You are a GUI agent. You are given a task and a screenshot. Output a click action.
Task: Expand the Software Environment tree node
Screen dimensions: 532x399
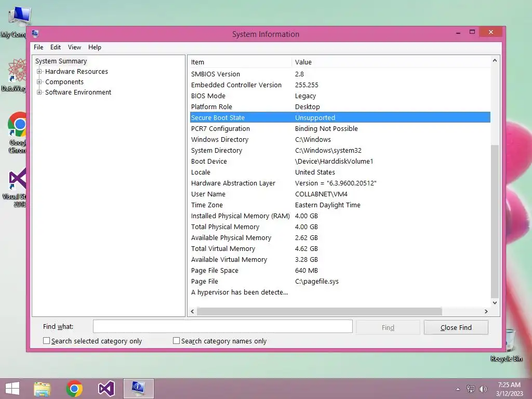[x=39, y=92]
